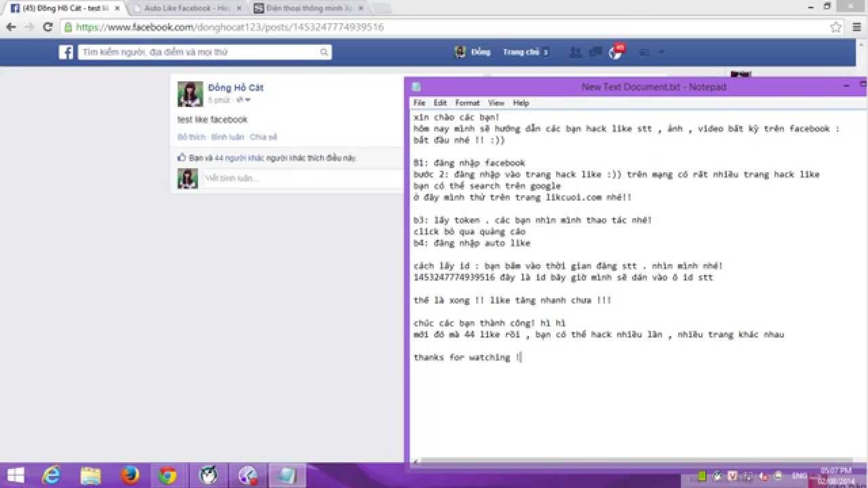Open Notepad File menu
The image size is (868, 488).
tap(419, 103)
